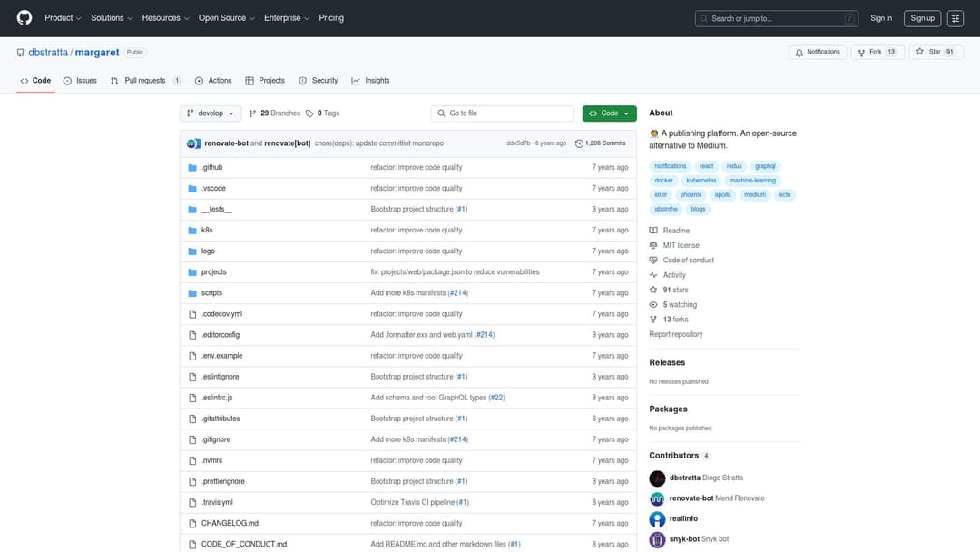Viewport: 980px width, 552px height.
Task: Click the scale icon beside MIT license
Action: pyautogui.click(x=653, y=246)
